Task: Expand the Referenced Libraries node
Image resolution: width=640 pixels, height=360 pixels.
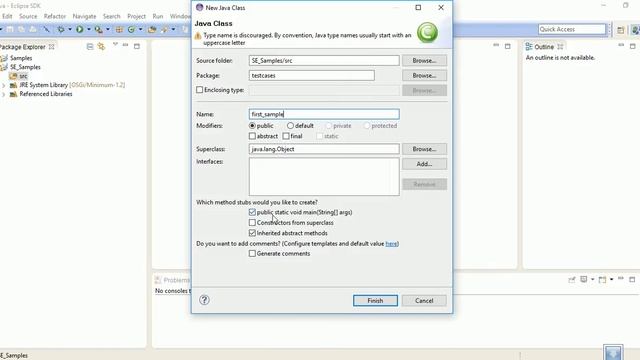Action: [x=4, y=94]
